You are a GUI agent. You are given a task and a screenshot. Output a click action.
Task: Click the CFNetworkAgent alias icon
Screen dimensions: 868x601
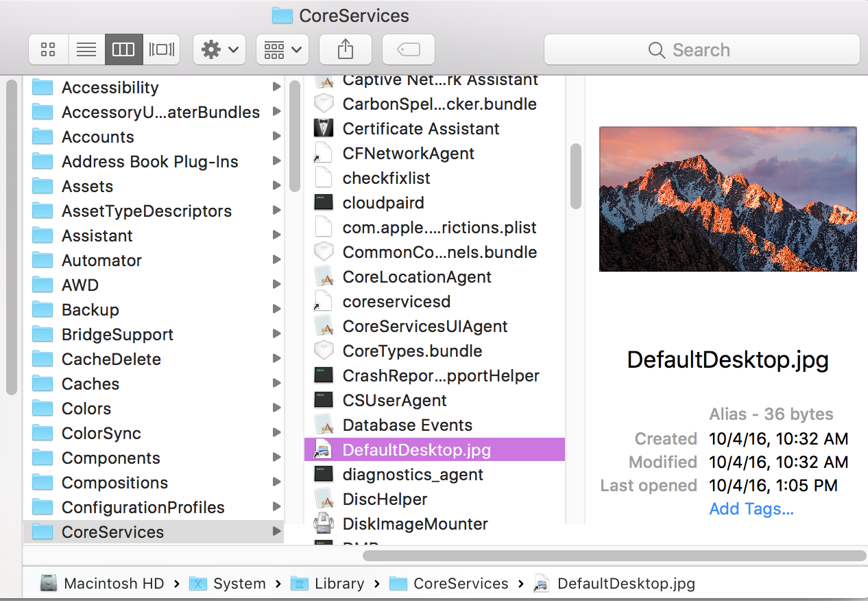[323, 153]
